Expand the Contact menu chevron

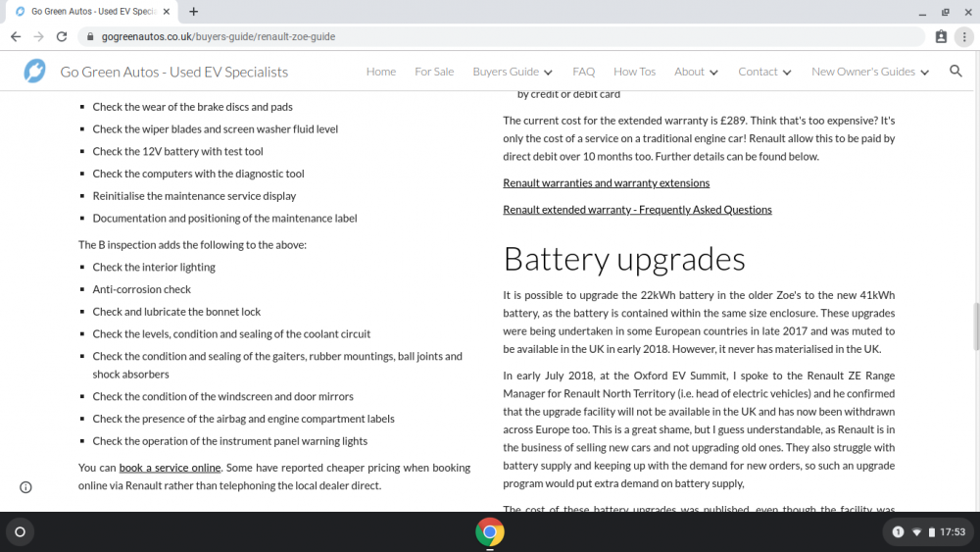click(787, 73)
